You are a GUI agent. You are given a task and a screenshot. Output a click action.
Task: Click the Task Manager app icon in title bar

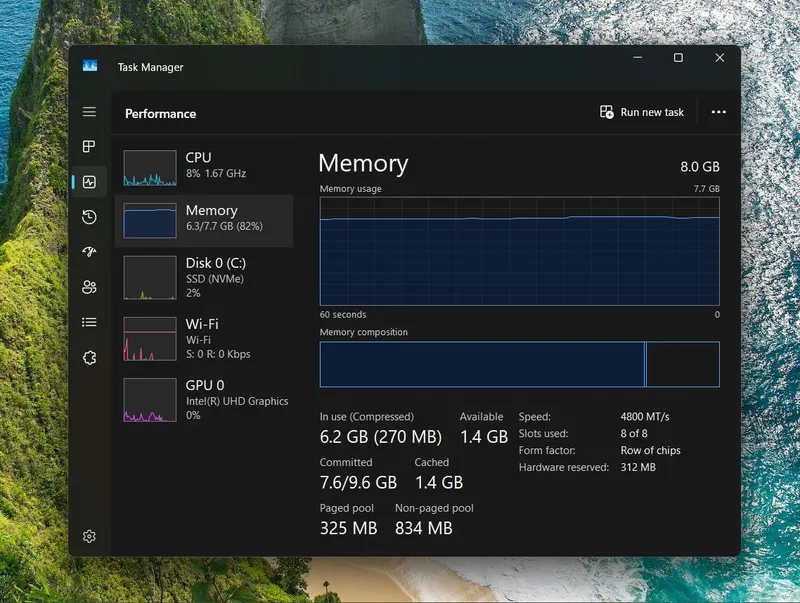pyautogui.click(x=90, y=66)
